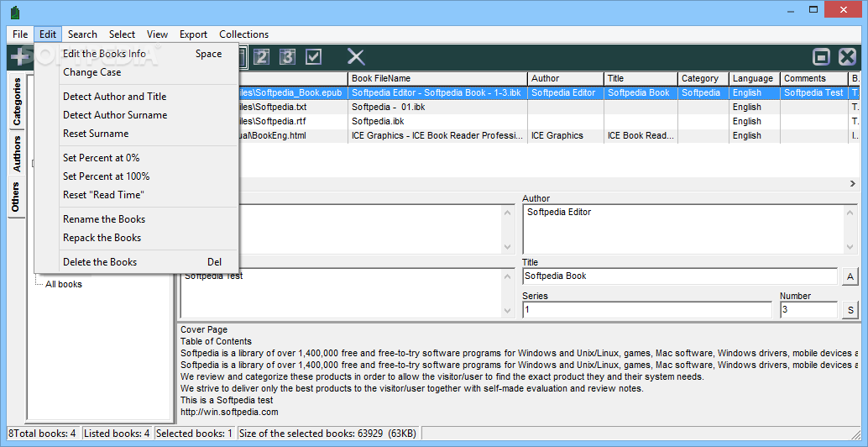Click into the Title input field
Image resolution: width=868 pixels, height=447 pixels.
[x=680, y=276]
